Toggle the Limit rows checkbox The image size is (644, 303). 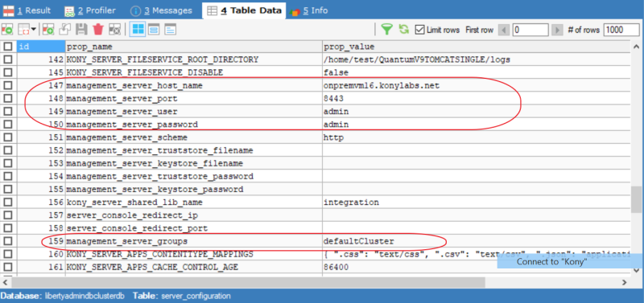[x=419, y=30]
